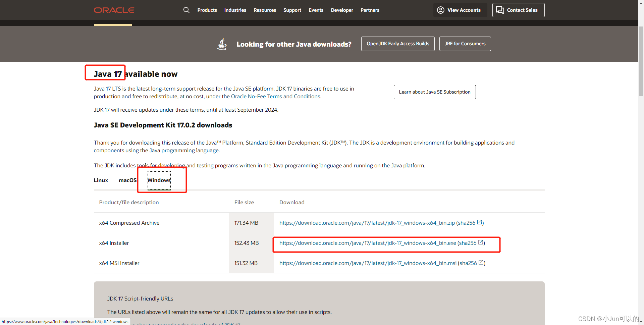
Task: Click 'JDK 17 Script-friendly URLs' heading
Action: point(140,299)
